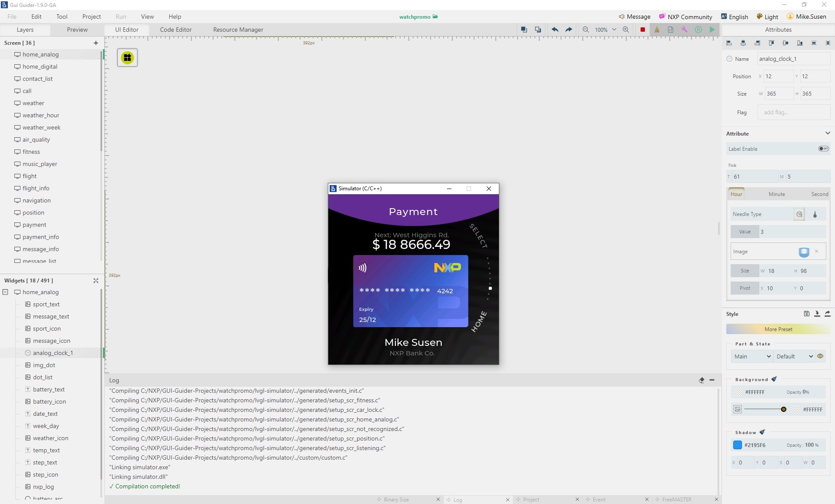835x504 pixels.
Task: Click the redo arrow in toolbar
Action: [x=568, y=30]
